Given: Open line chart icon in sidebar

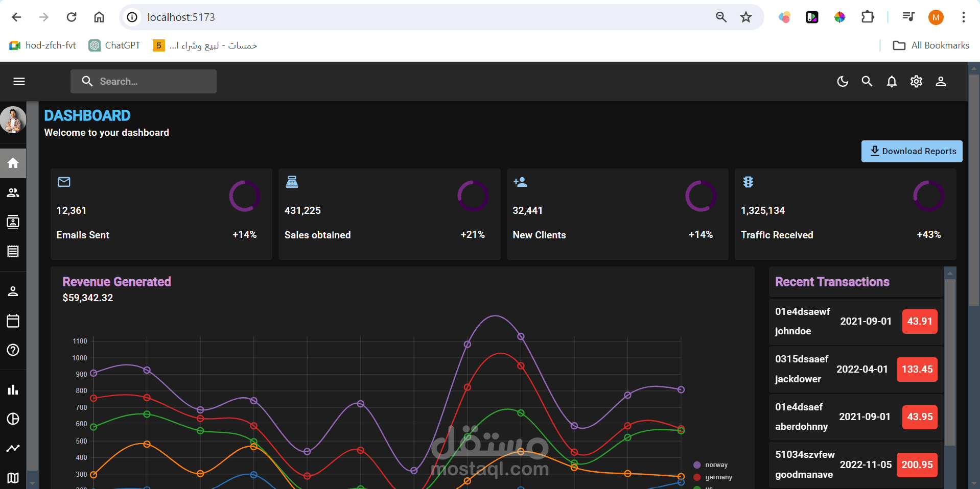Looking at the screenshot, I should tap(13, 448).
